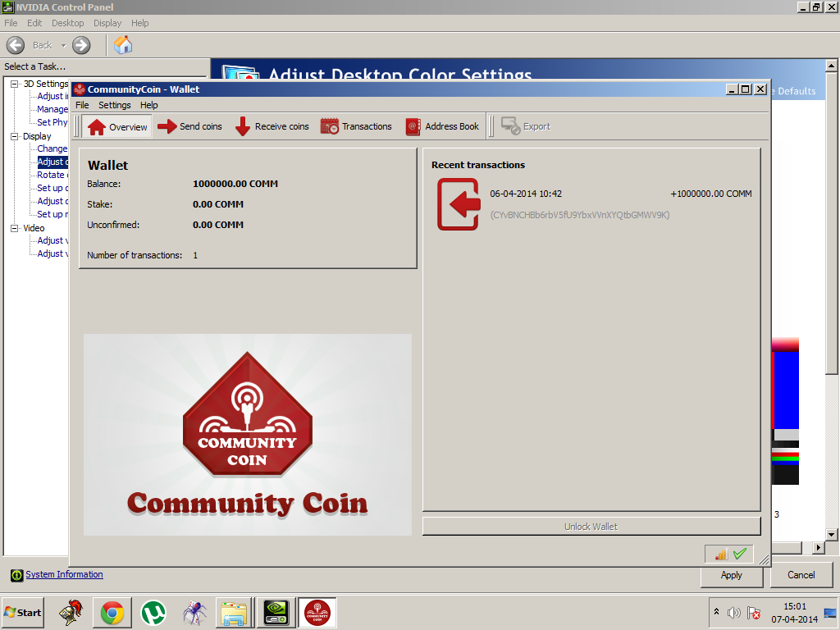This screenshot has width=840, height=630.
Task: Click the balance value 1000000.00 COMM
Action: click(235, 184)
